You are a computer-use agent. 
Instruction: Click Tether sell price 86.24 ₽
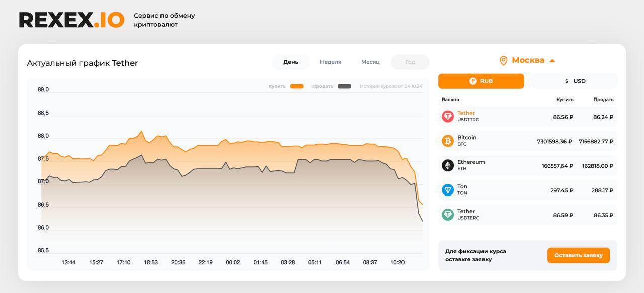pos(603,117)
